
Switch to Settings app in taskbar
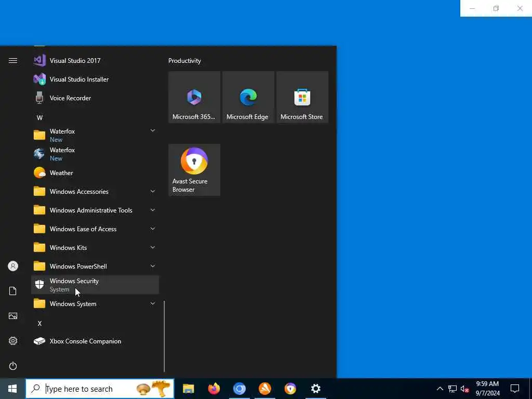(x=315, y=389)
